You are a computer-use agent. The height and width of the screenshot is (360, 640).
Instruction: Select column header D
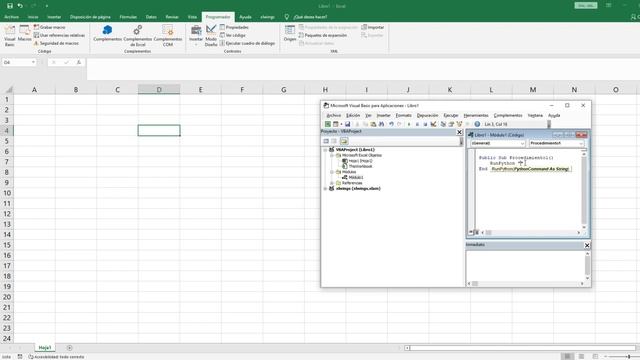(159, 89)
